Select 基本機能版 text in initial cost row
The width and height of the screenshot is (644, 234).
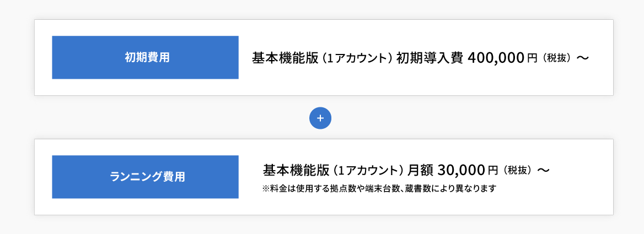point(285,58)
